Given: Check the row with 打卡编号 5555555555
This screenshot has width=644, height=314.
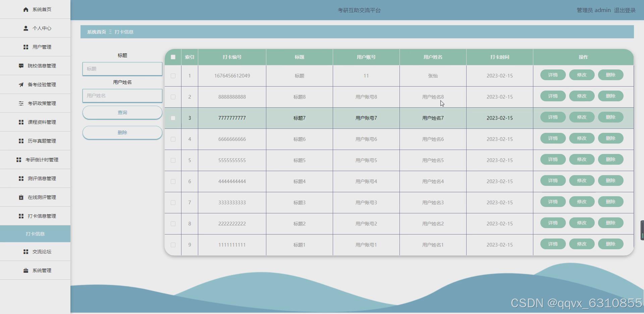Looking at the screenshot, I should coord(173,160).
